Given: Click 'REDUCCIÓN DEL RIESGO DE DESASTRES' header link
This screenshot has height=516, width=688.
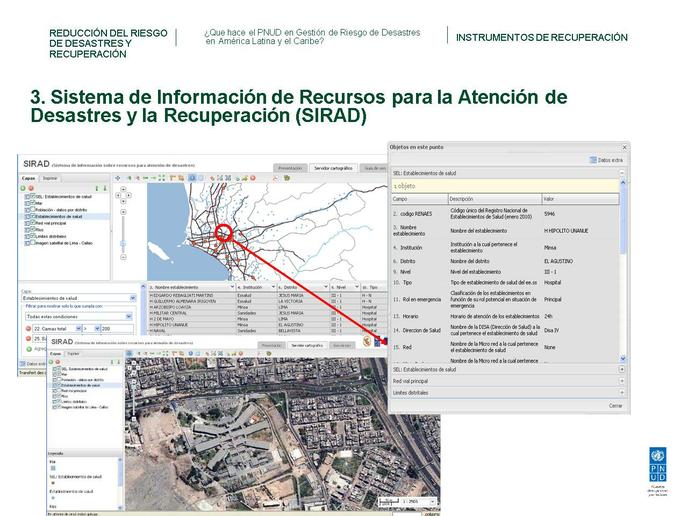Looking at the screenshot, I should (108, 43).
